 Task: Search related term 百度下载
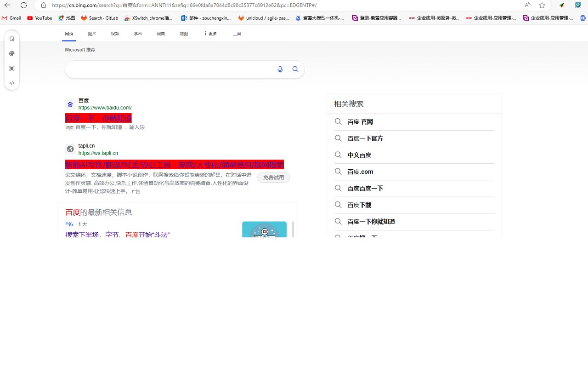click(359, 205)
